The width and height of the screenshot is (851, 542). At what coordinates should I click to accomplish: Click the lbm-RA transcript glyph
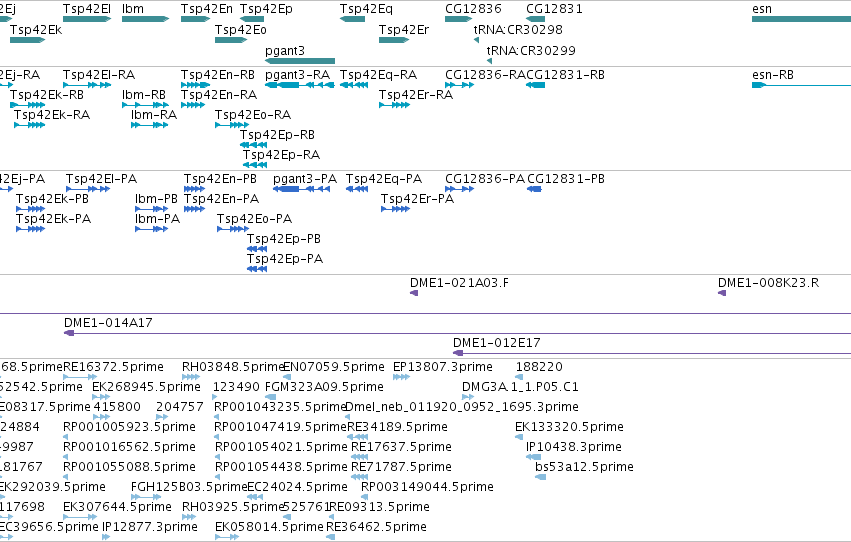tap(149, 125)
